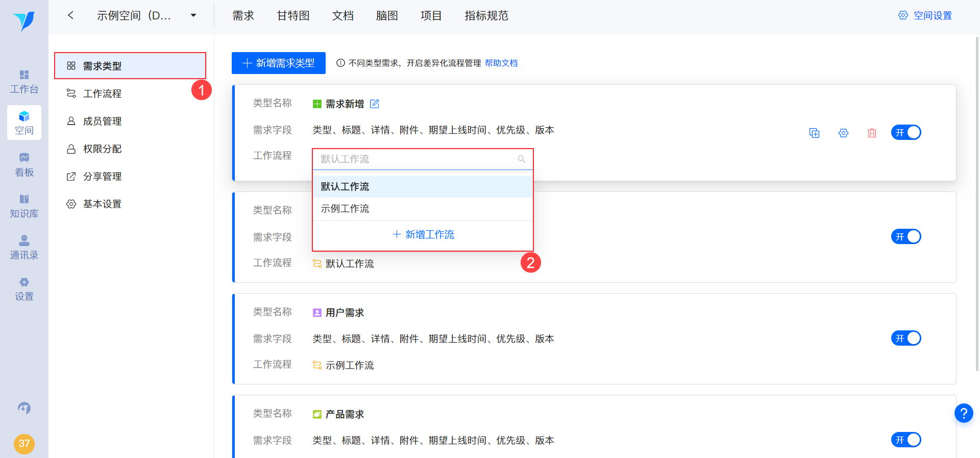Screen dimensions: 980x458
Task: Copy the 需求新增 requirement type
Action: [815, 133]
